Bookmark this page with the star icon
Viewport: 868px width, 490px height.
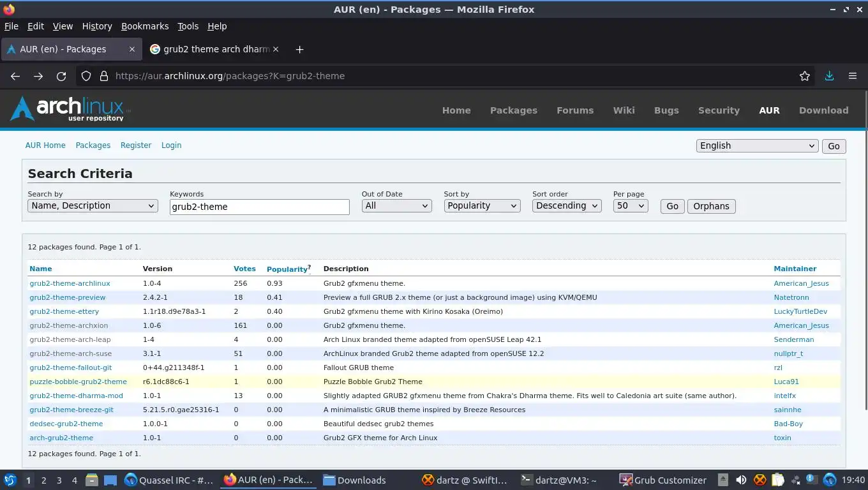(x=805, y=76)
